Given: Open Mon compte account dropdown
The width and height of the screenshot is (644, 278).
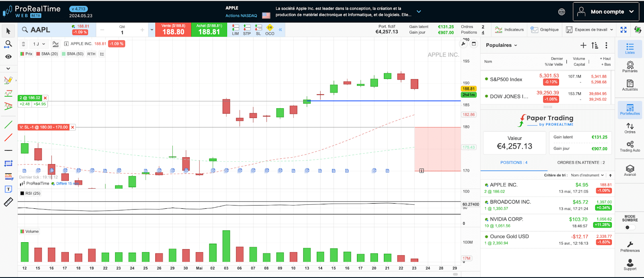Looking at the screenshot, I should pyautogui.click(x=606, y=12).
